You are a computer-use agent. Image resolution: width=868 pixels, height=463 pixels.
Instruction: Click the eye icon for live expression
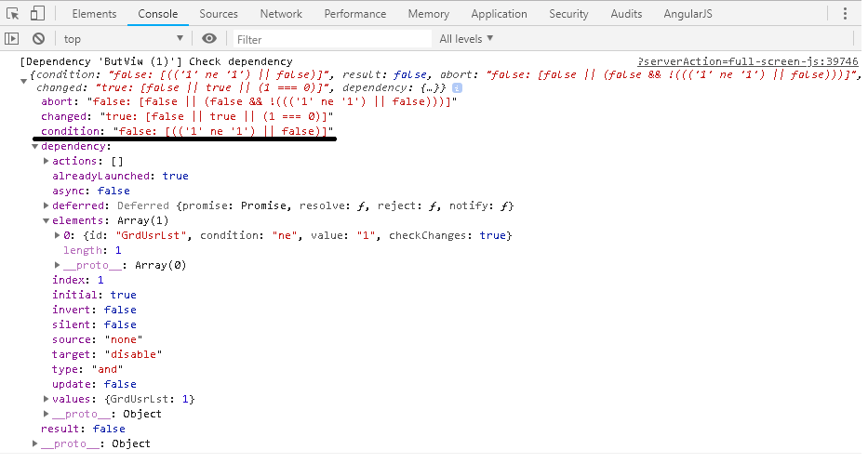coord(209,39)
